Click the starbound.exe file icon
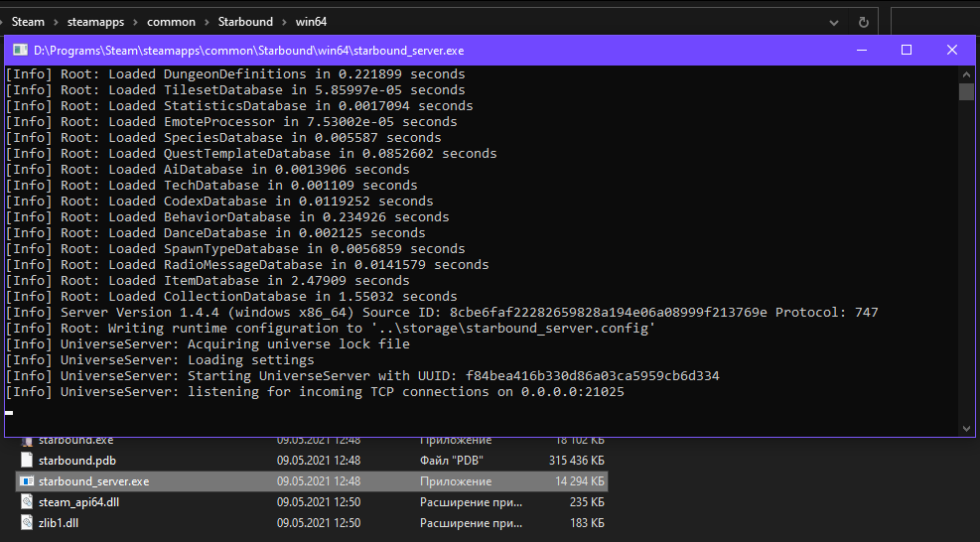The width and height of the screenshot is (980, 542). (x=26, y=441)
